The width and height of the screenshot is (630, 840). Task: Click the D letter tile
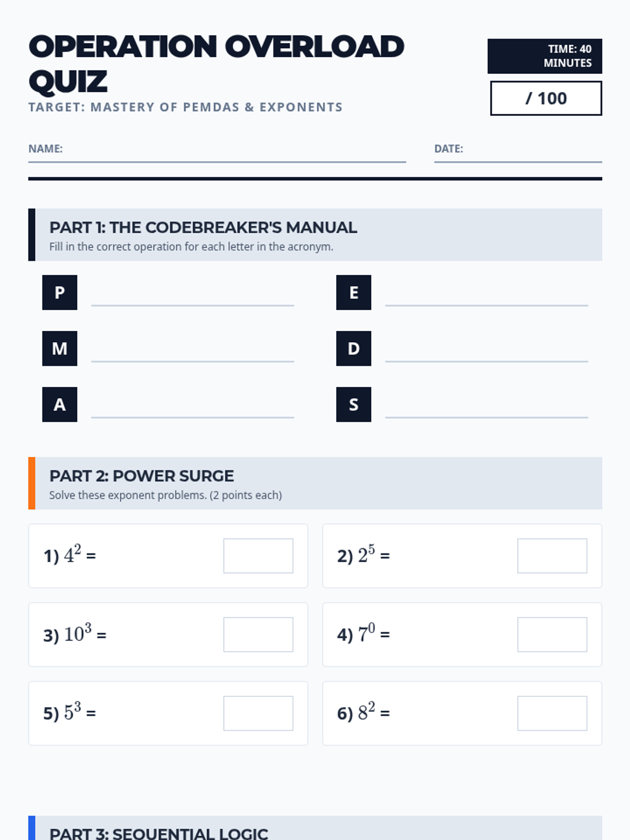[x=354, y=349]
